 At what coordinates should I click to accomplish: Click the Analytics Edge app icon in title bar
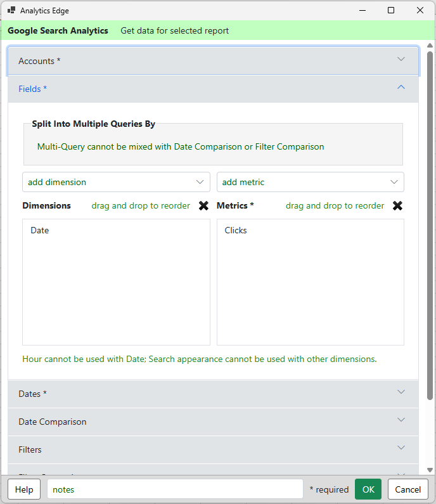click(x=11, y=10)
